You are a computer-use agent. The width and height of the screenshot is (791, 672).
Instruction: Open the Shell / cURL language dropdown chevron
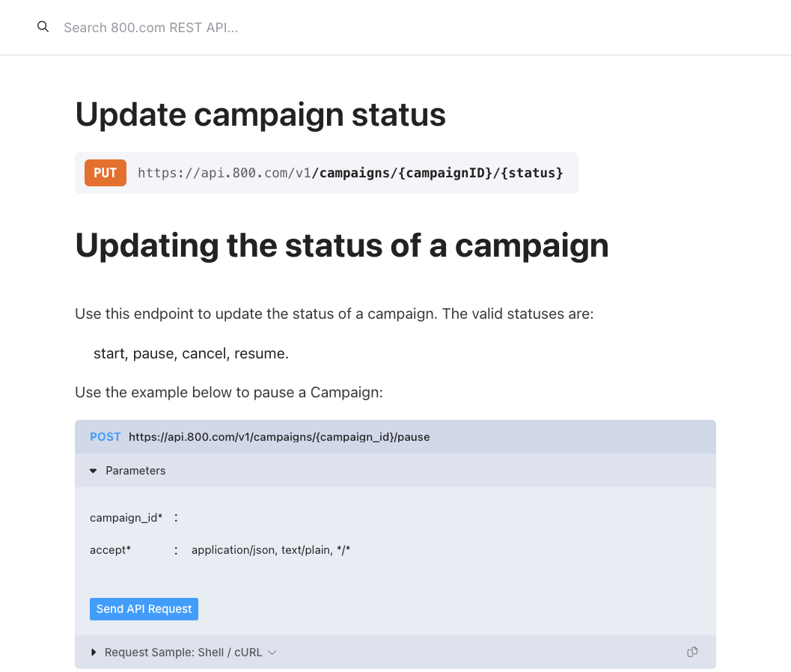pos(272,653)
